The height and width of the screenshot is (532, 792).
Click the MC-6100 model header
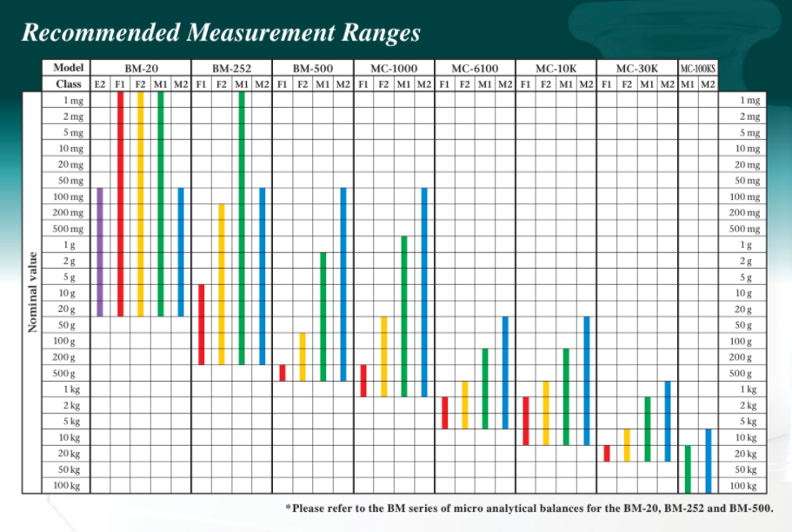point(475,68)
